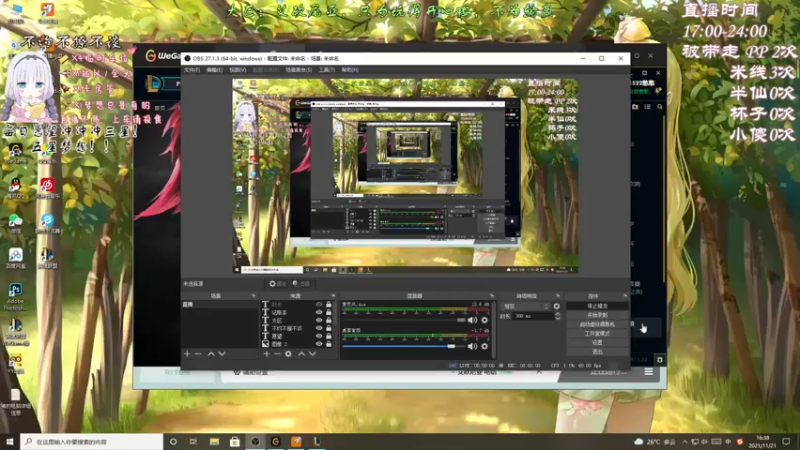Toggle the lock on 记账本 source
Viewport: 800px width, 450px height.
coord(329,312)
